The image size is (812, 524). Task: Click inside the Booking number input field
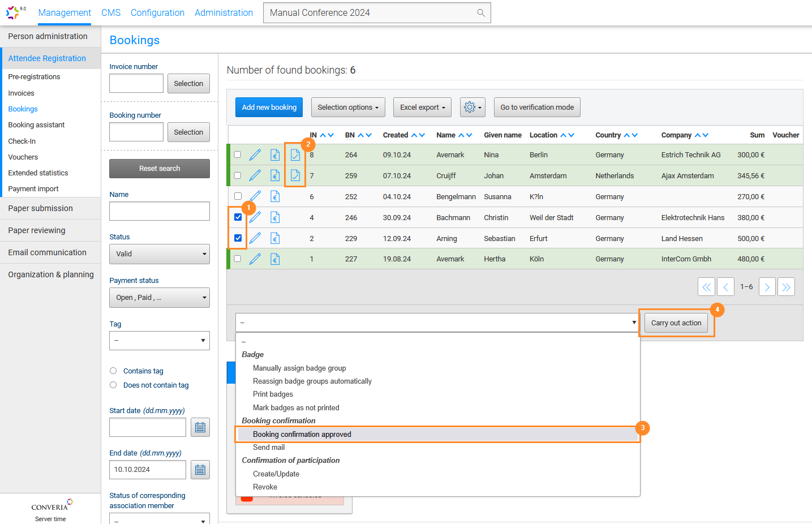(136, 131)
